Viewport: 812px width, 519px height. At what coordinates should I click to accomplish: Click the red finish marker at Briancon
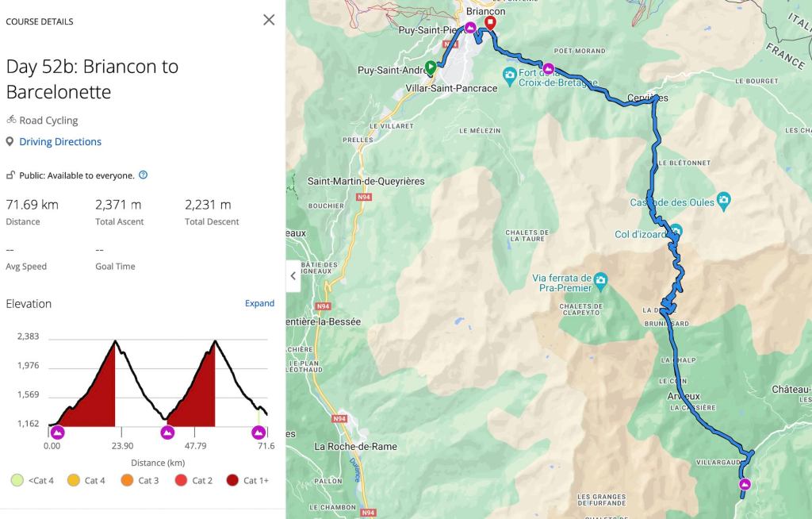pos(490,23)
